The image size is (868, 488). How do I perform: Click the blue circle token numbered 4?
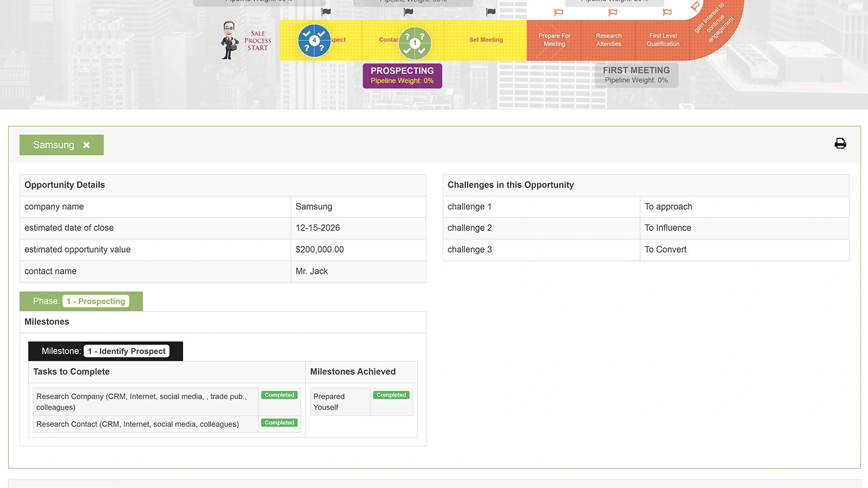314,41
